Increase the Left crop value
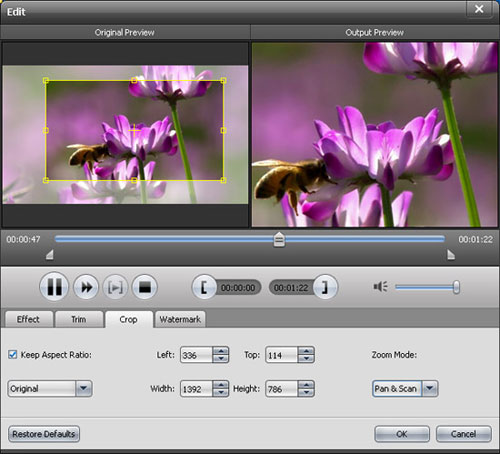The image size is (500, 454). tap(221, 351)
